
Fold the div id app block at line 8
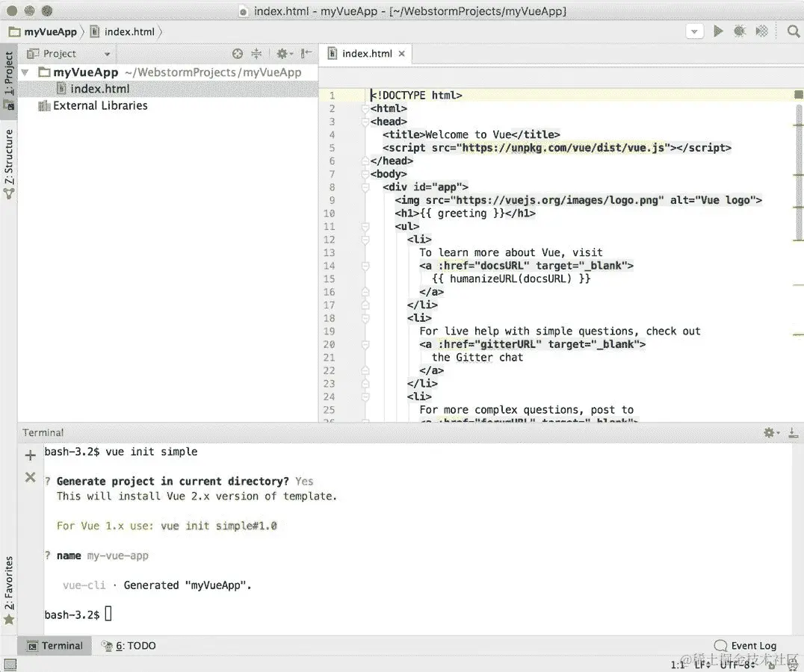pos(365,187)
